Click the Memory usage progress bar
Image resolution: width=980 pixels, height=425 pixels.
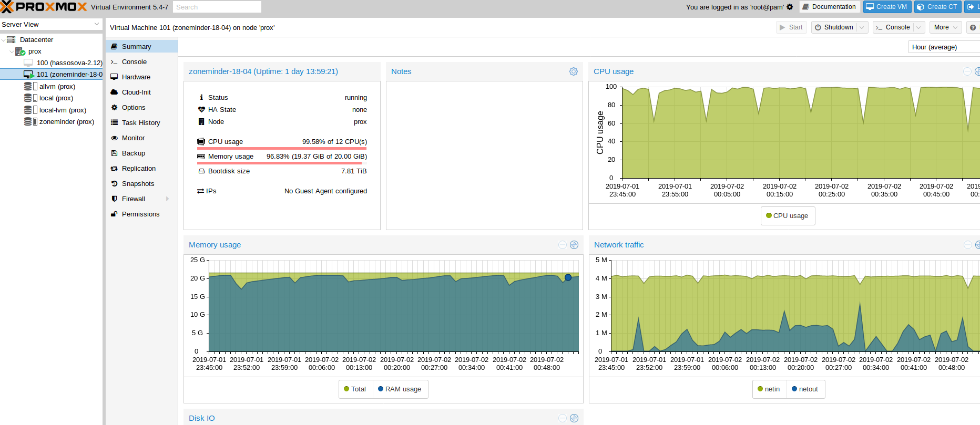(x=282, y=163)
